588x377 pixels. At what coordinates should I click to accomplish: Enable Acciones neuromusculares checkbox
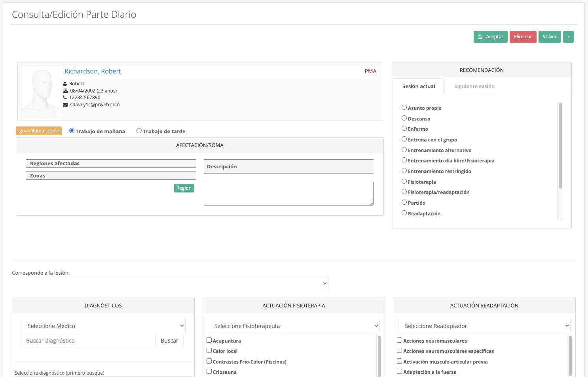point(400,340)
